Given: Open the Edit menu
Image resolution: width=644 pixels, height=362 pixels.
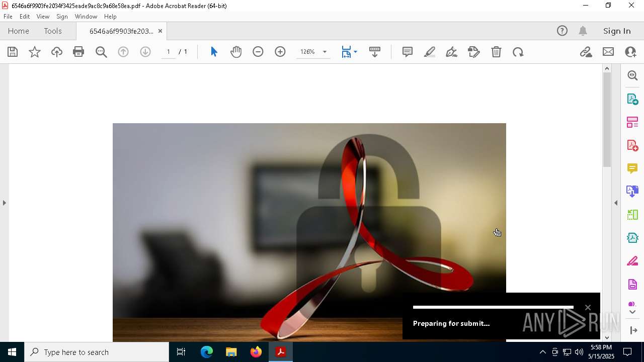Looking at the screenshot, I should click(x=25, y=17).
